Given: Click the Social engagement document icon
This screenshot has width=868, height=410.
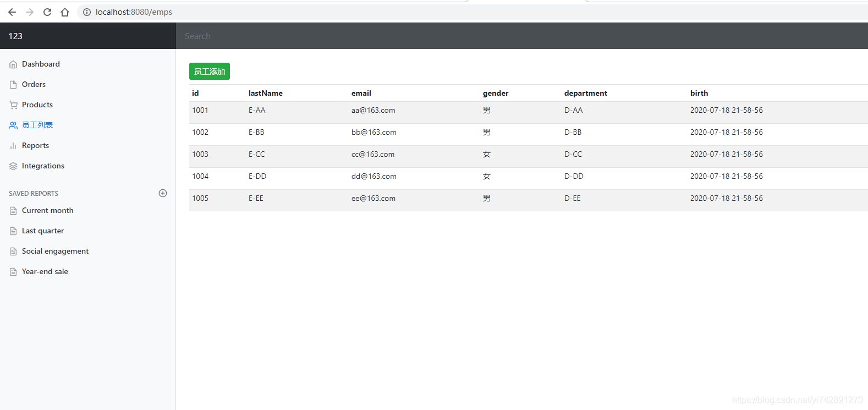Looking at the screenshot, I should [13, 252].
